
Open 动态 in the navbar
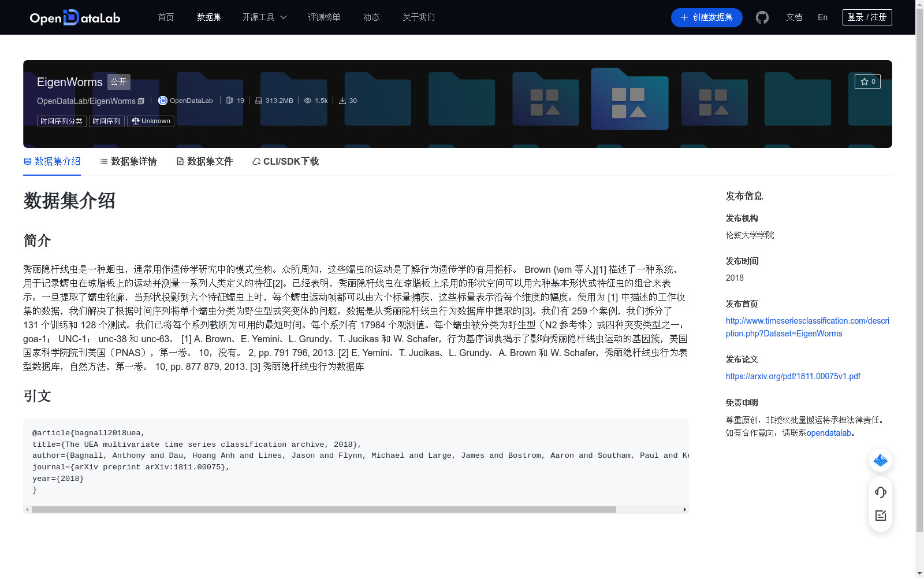372,17
